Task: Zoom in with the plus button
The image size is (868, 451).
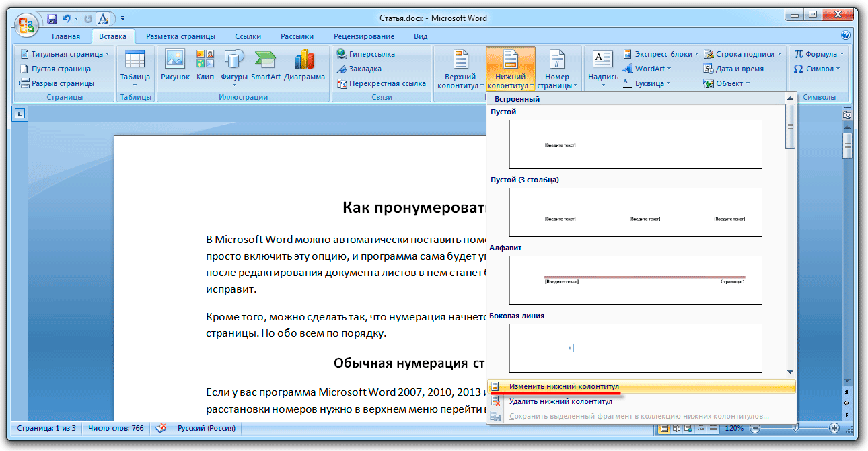Action: [x=834, y=428]
